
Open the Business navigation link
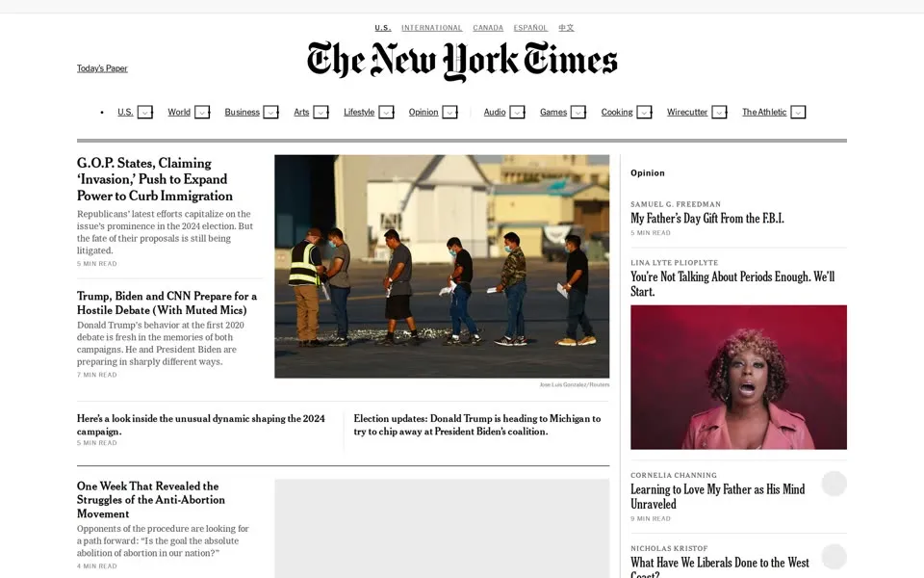(243, 112)
